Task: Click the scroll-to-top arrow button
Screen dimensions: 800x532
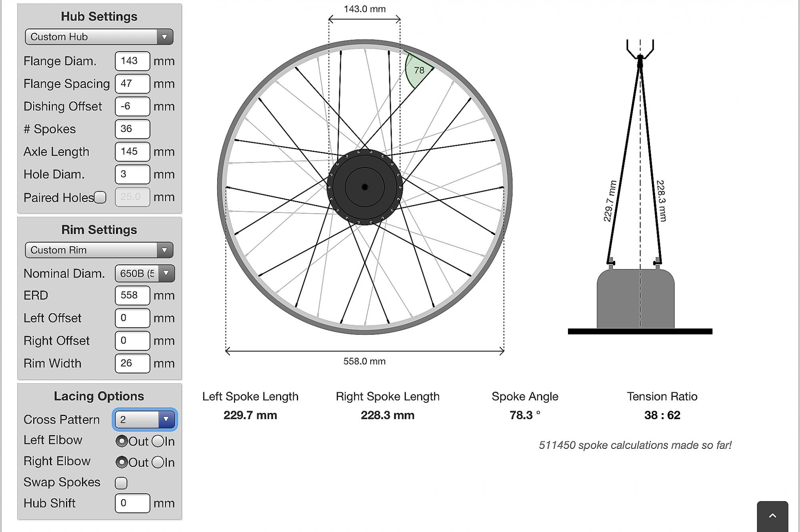Action: (772, 516)
